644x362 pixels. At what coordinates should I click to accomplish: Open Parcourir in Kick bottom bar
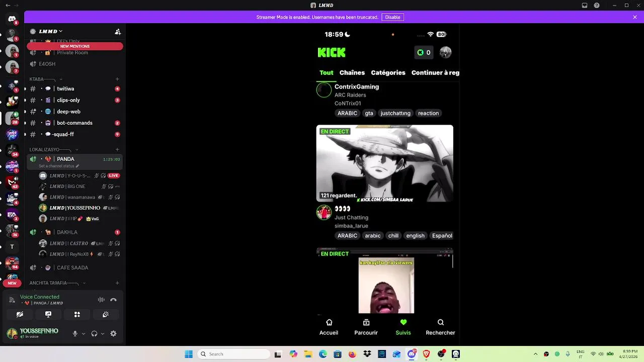366,327
